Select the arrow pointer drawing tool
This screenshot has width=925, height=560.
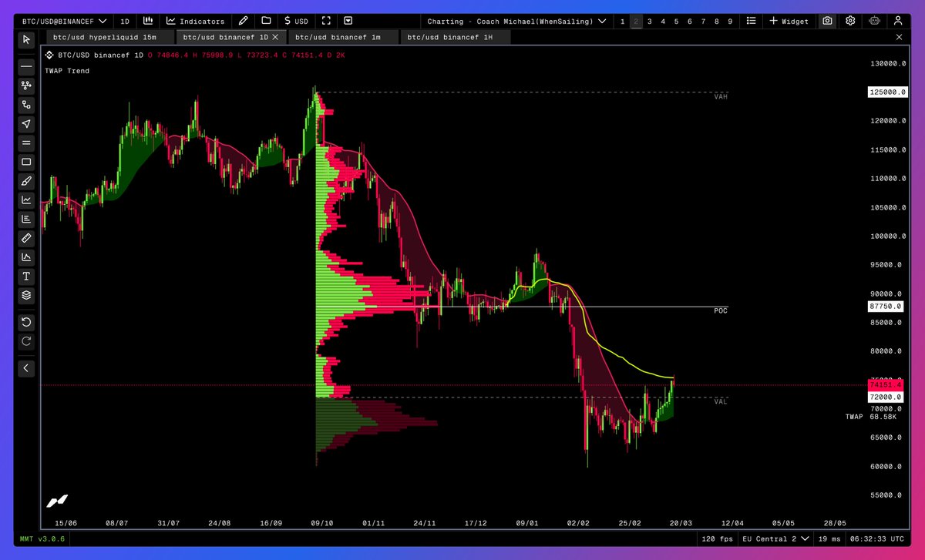pos(26,124)
